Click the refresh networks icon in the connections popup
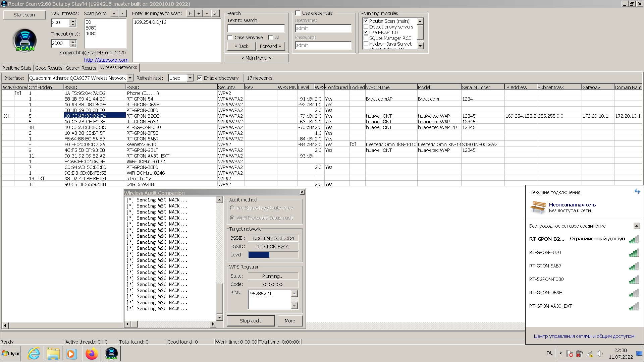 click(x=637, y=192)
